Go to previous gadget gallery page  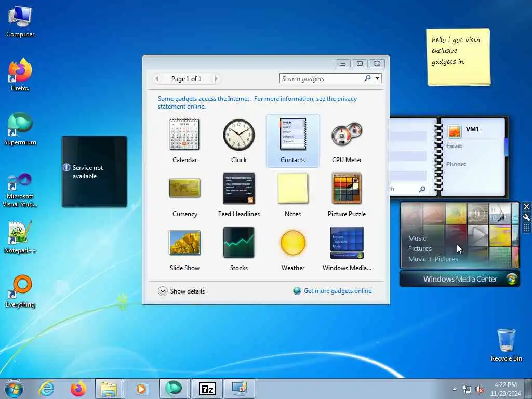click(157, 79)
